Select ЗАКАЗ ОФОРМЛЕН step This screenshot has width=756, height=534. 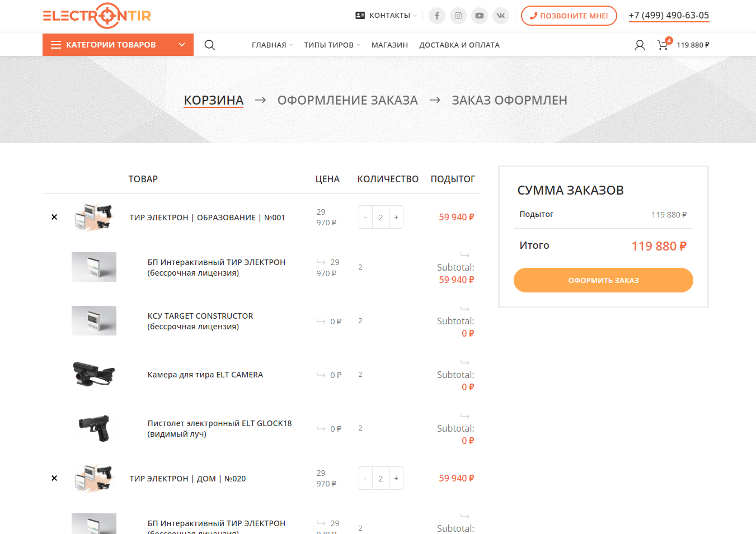click(x=509, y=100)
